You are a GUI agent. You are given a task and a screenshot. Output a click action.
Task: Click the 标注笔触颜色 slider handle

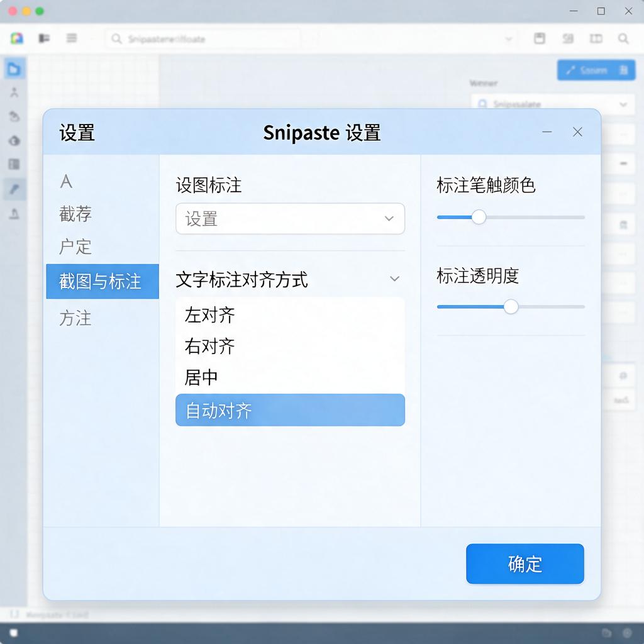coord(479,217)
